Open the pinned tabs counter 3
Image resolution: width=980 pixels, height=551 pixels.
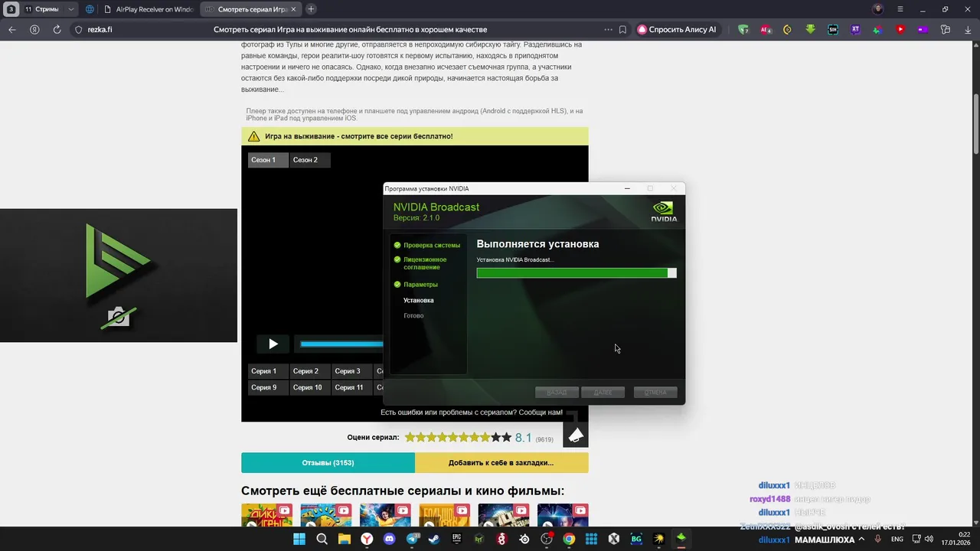11,9
